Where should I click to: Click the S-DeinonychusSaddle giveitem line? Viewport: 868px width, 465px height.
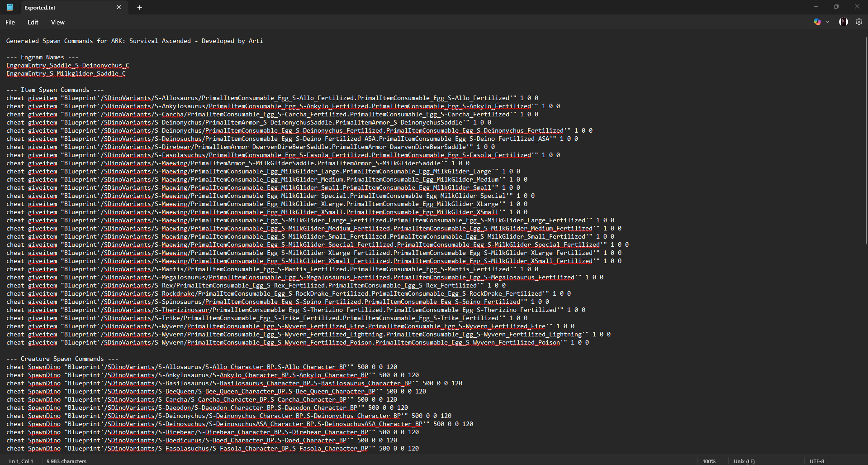coord(249,122)
